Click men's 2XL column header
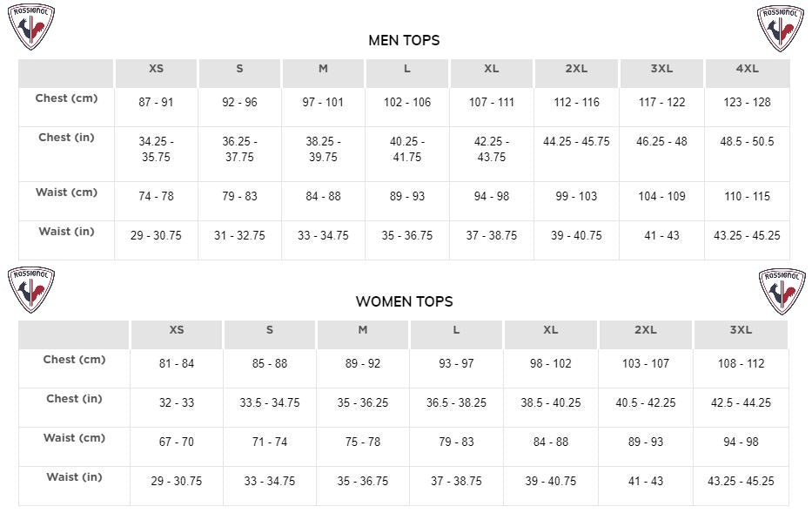 point(576,69)
